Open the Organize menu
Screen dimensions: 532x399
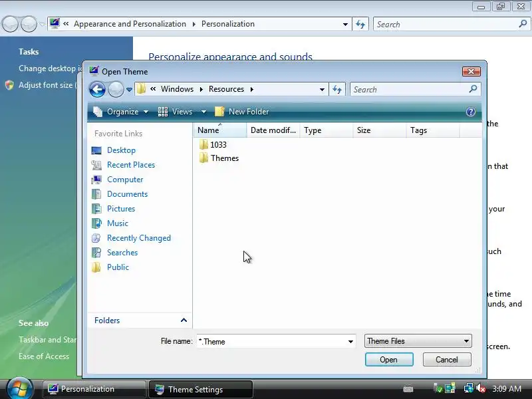(121, 112)
